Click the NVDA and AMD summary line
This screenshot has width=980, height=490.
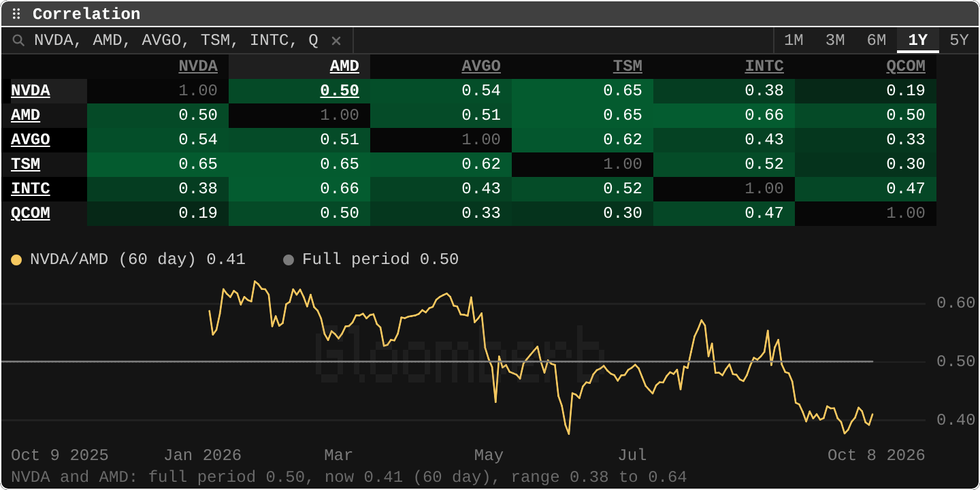pyautogui.click(x=348, y=477)
